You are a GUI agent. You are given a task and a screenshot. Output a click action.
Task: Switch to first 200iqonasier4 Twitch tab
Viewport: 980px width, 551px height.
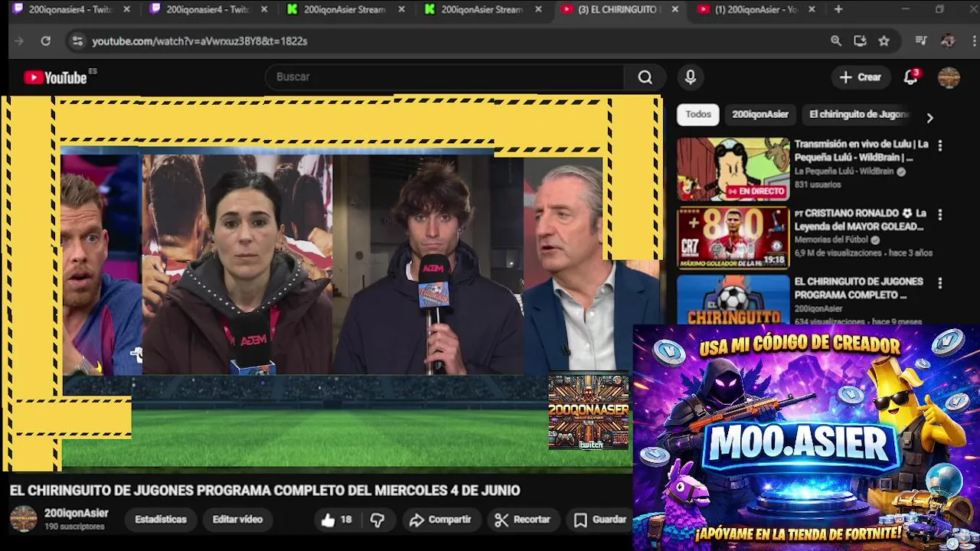point(70,10)
